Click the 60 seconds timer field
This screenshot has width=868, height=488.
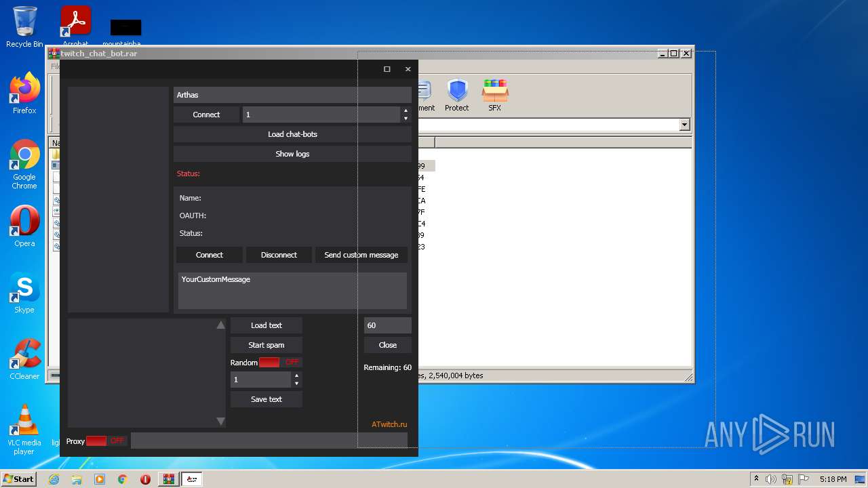(x=388, y=325)
